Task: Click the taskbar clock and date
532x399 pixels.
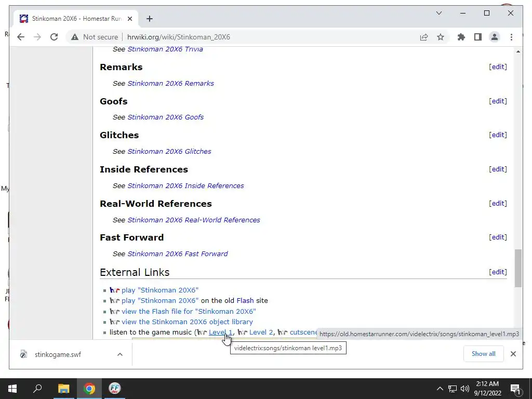Action: [487, 389]
